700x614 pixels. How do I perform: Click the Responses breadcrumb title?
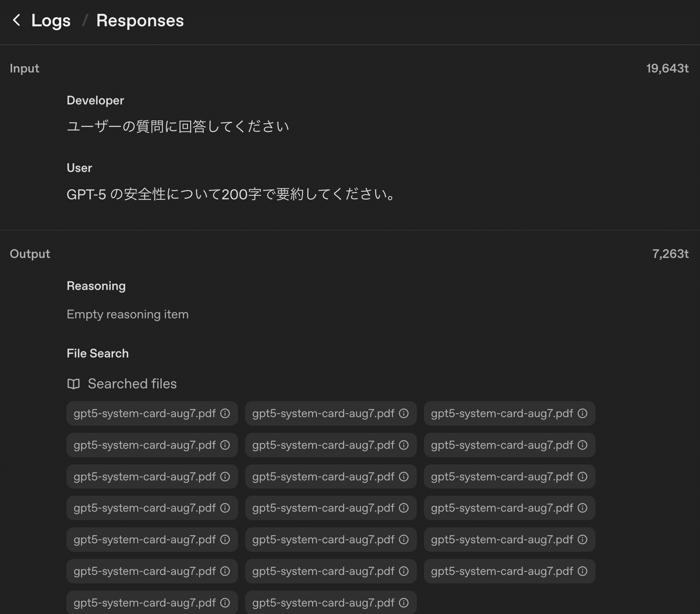point(140,20)
